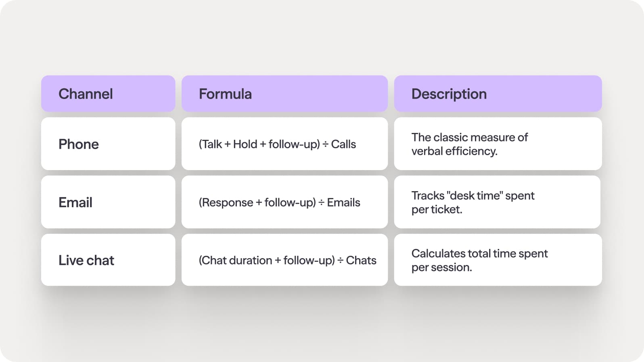Select the Live chat formula cell

pyautogui.click(x=284, y=260)
